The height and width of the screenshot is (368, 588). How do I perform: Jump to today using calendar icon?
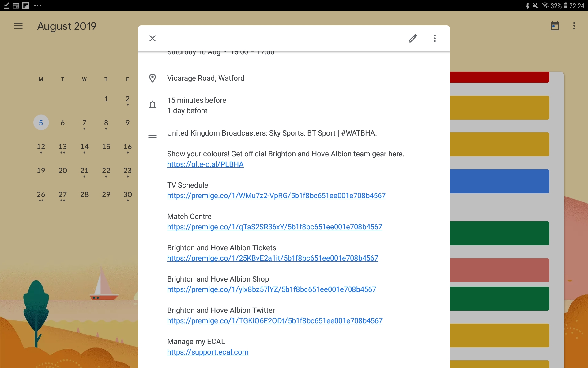tap(555, 26)
